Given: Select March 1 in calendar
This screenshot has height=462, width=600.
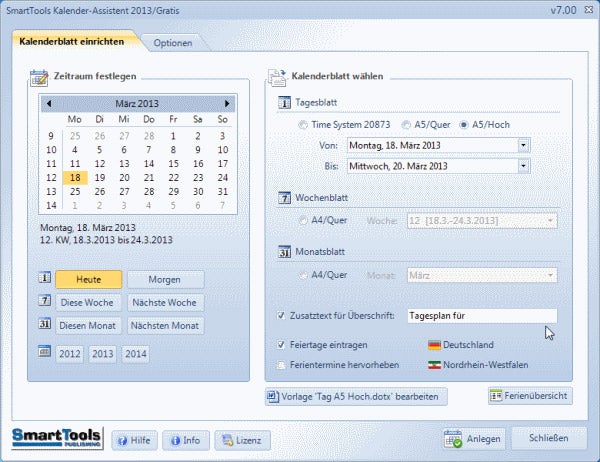Looking at the screenshot, I should point(173,136).
